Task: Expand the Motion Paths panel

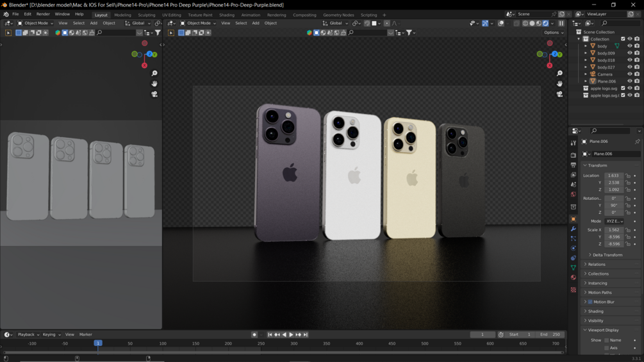Action: tap(610, 293)
